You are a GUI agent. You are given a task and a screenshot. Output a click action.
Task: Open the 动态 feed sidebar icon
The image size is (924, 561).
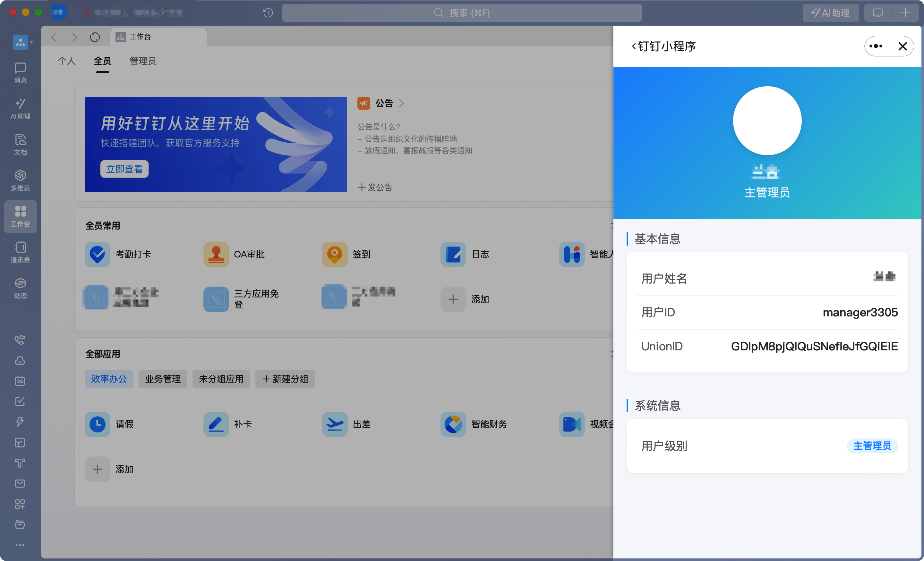(20, 288)
